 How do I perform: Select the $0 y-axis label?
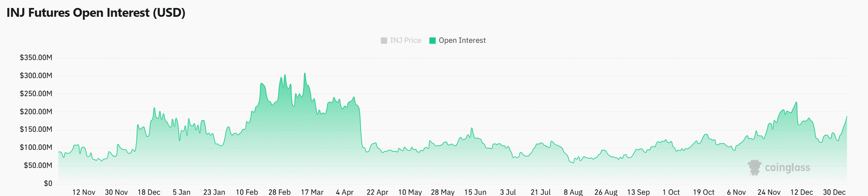click(x=48, y=183)
